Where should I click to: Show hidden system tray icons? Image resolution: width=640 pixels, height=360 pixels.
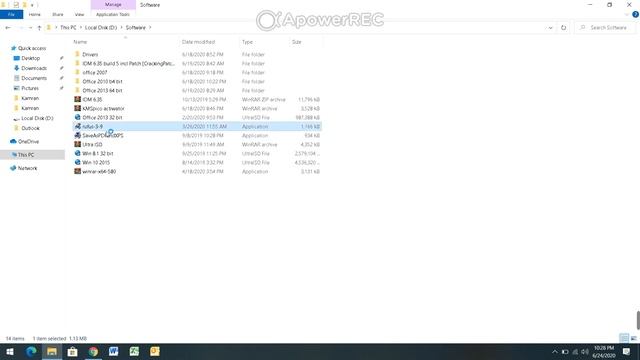click(554, 351)
